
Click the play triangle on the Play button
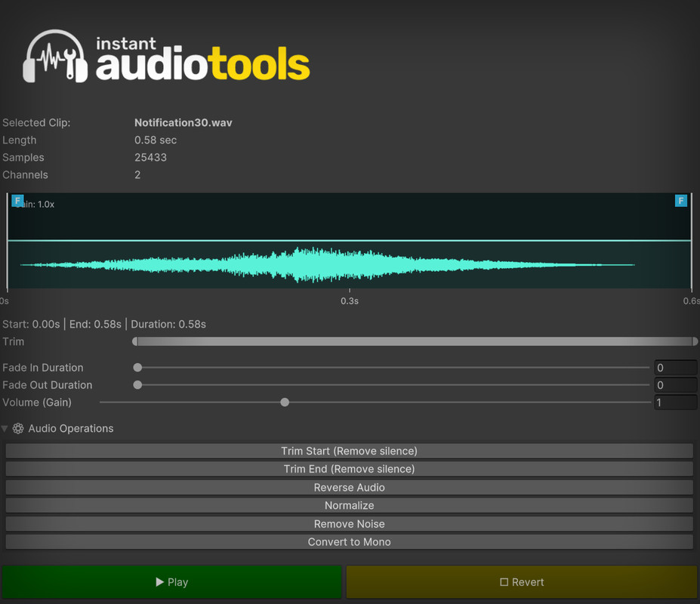(x=161, y=582)
